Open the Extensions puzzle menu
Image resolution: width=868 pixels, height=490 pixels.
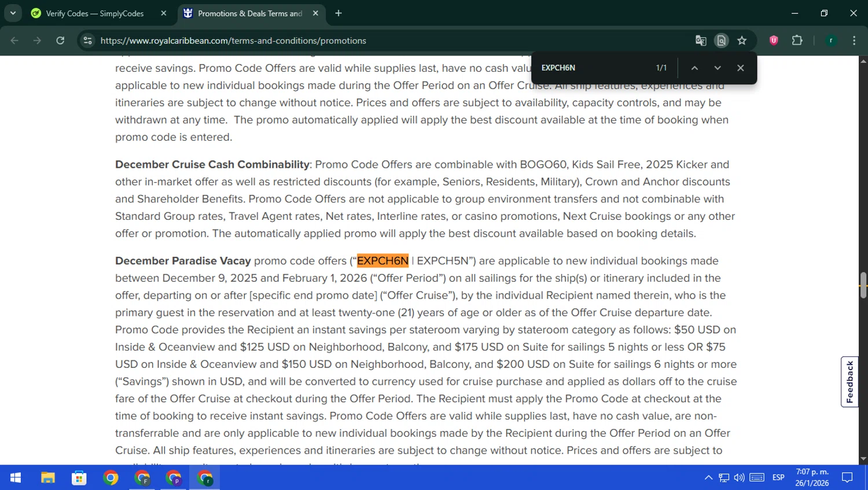pos(797,40)
